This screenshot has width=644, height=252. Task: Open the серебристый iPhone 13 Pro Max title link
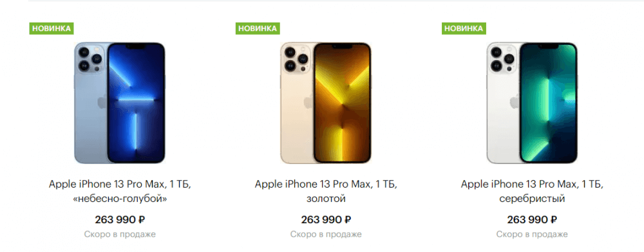[533, 192]
